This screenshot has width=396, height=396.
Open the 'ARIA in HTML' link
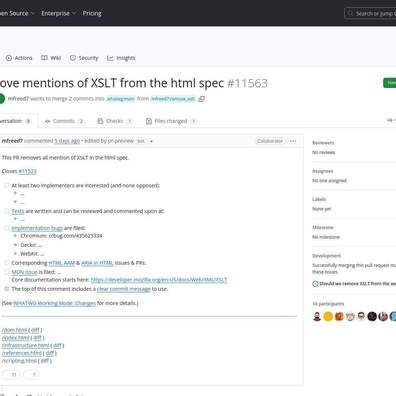click(x=97, y=263)
